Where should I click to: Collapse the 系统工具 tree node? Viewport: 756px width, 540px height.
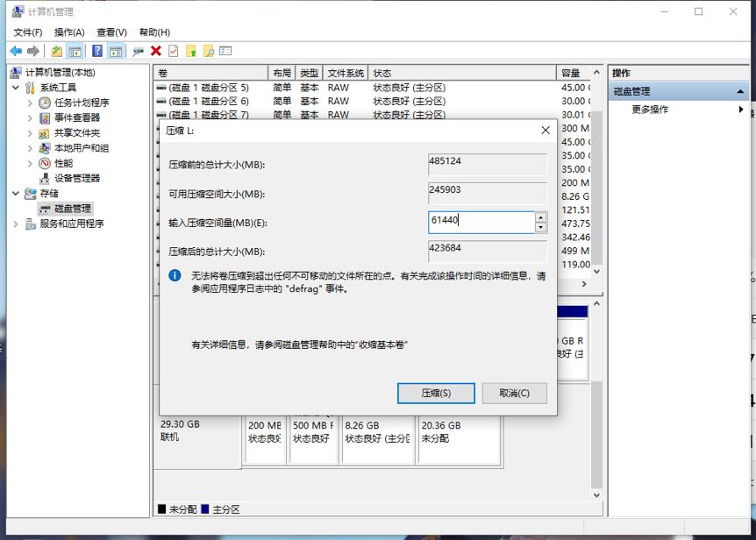click(x=15, y=86)
